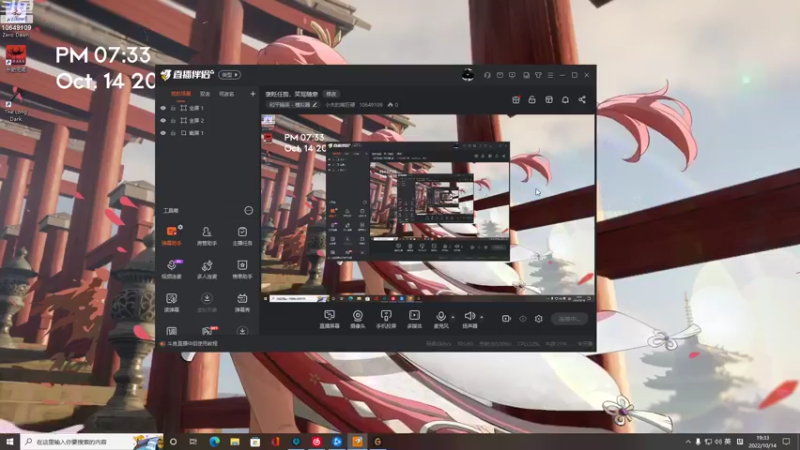
Task: Open the mode pill beside the app logo
Action: pos(230,74)
